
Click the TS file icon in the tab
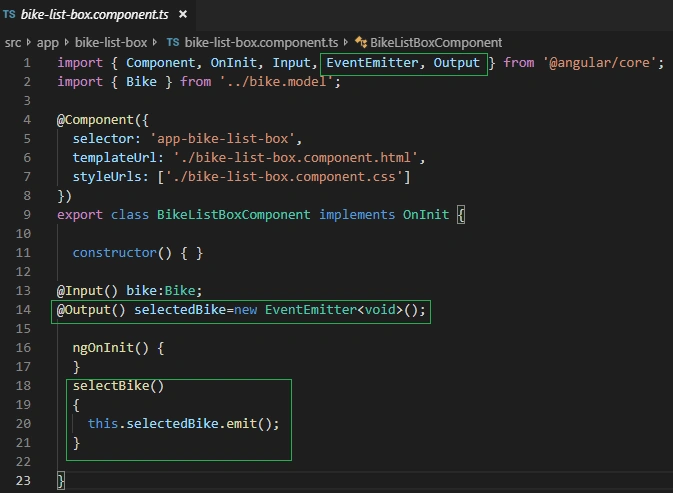pos(9,14)
